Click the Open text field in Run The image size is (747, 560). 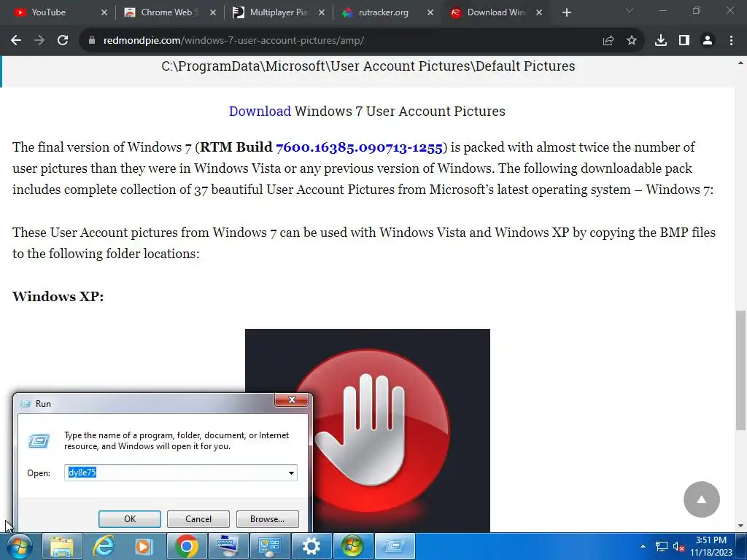click(x=175, y=472)
